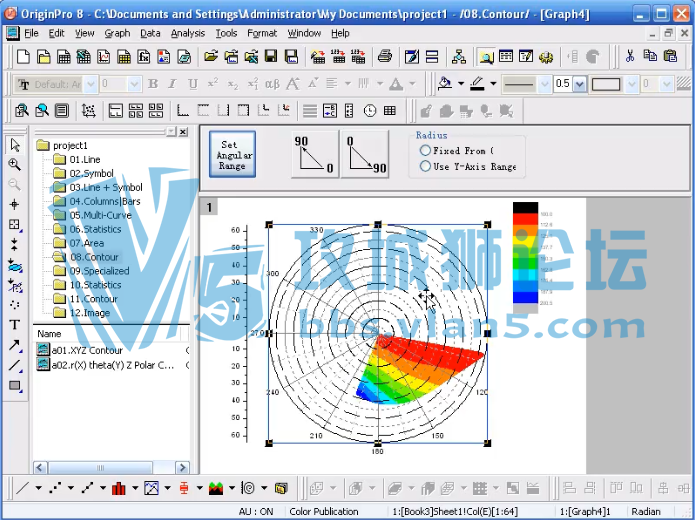The width and height of the screenshot is (695, 520).
Task: Select the Text tool
Action: click(15, 325)
